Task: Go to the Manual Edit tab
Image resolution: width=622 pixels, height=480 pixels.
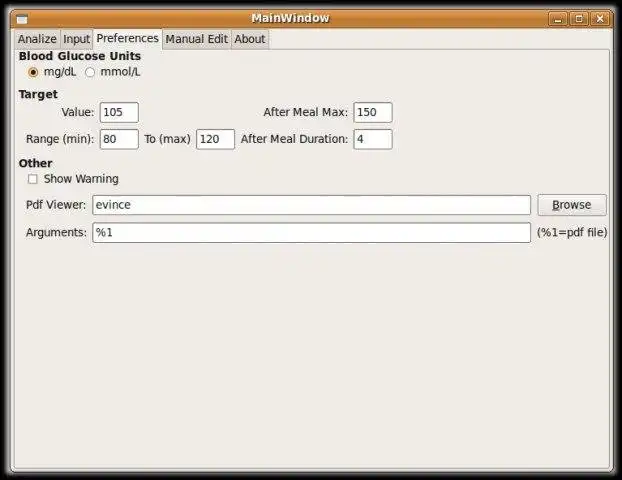Action: (x=196, y=39)
